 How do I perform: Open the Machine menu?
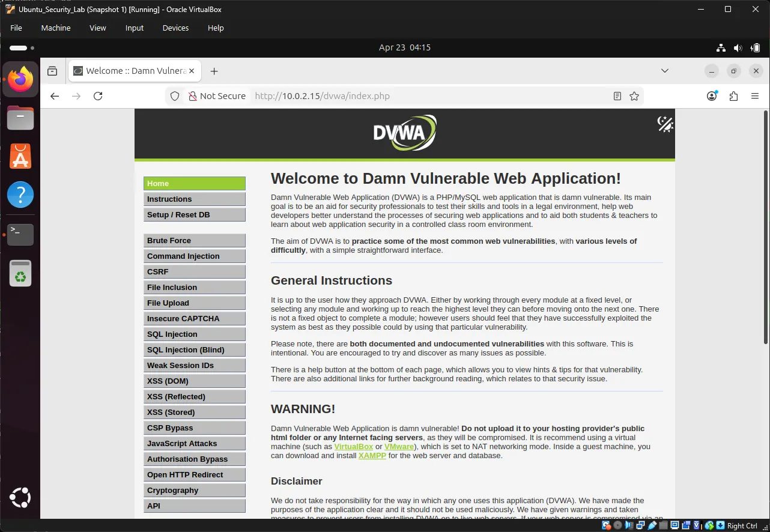(x=55, y=28)
